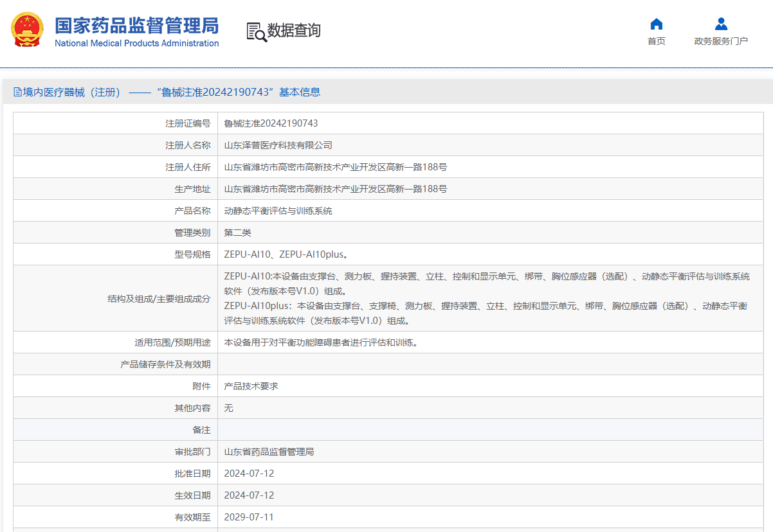Screen dimensions: 773x532
Task: Click the National Medical Products Administration English subtitle
Action: (x=136, y=44)
